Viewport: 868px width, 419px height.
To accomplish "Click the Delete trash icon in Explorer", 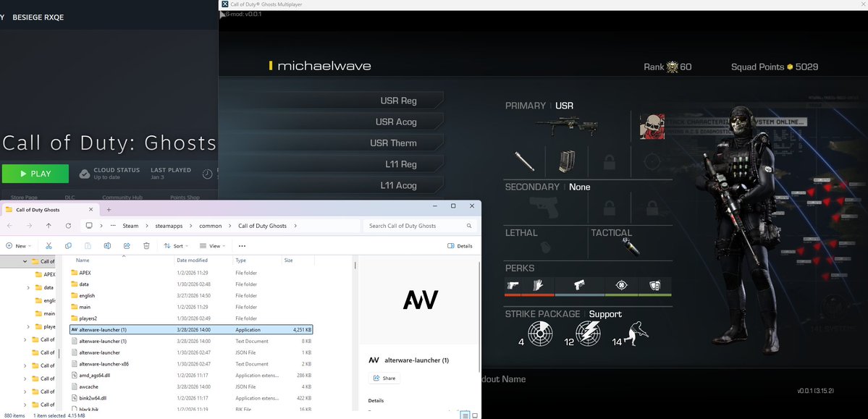I will (x=146, y=246).
